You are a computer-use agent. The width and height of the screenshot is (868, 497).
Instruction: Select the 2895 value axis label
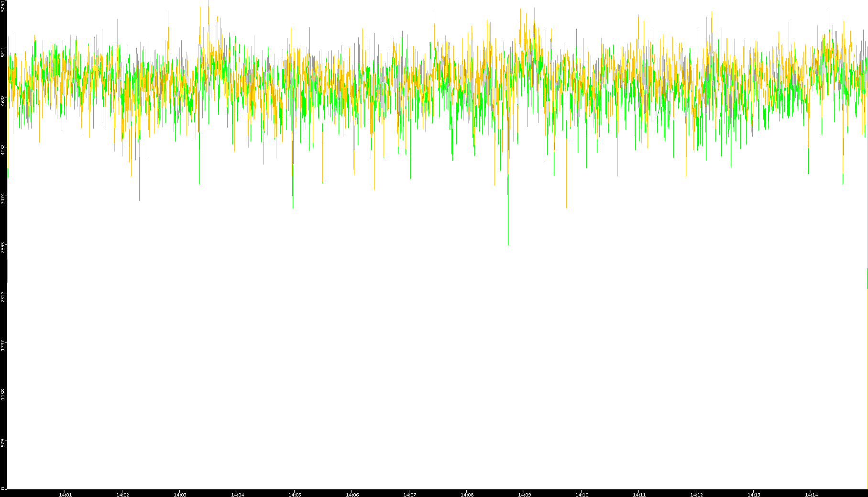tap(3, 247)
